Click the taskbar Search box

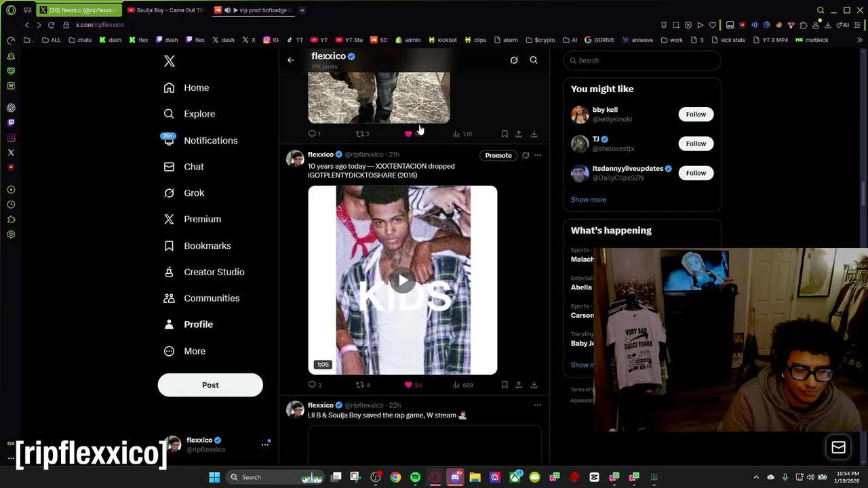point(275,477)
